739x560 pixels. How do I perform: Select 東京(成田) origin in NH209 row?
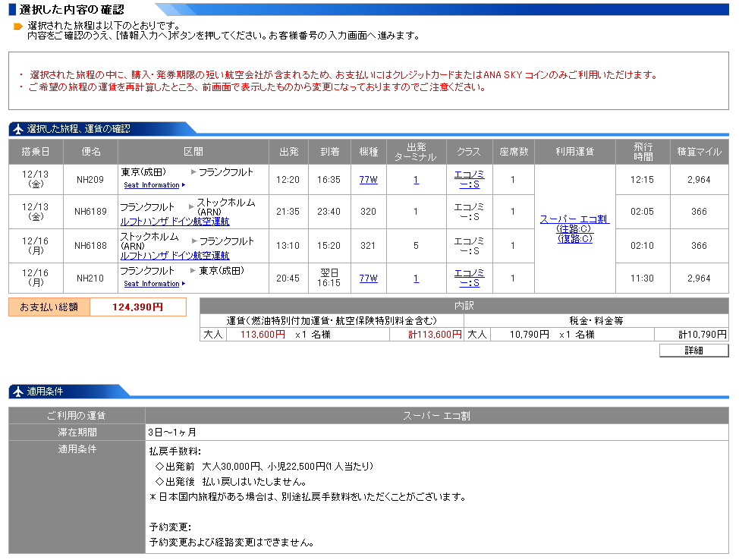(143, 172)
